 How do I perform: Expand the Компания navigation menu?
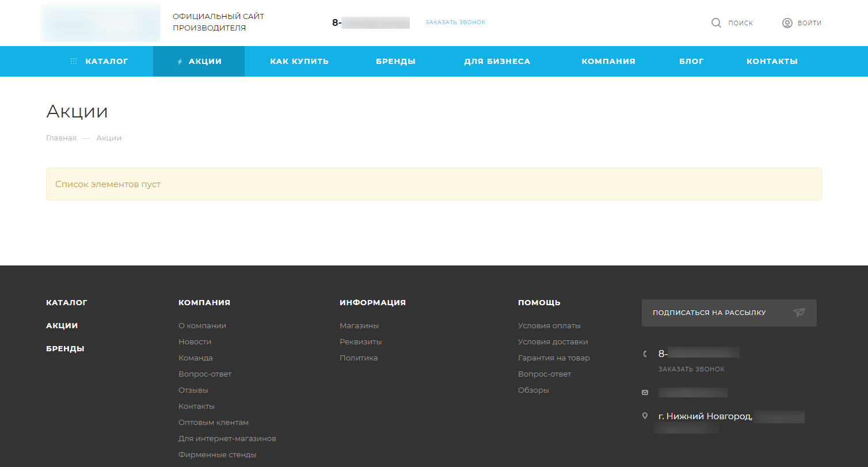pos(608,61)
